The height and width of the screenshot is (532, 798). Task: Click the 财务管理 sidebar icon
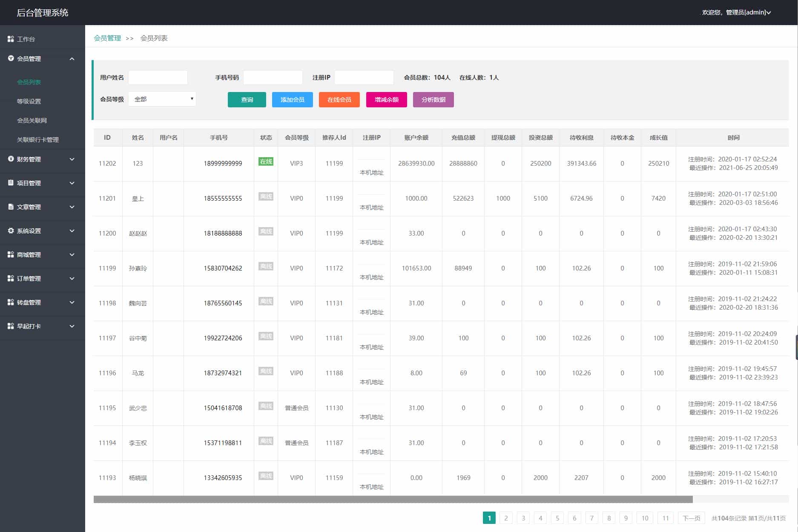[11, 159]
